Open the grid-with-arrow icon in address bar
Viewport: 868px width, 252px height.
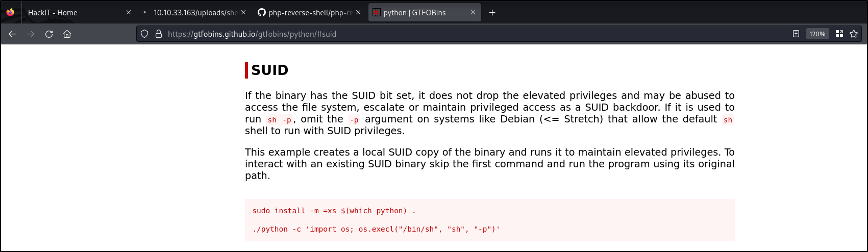(839, 34)
